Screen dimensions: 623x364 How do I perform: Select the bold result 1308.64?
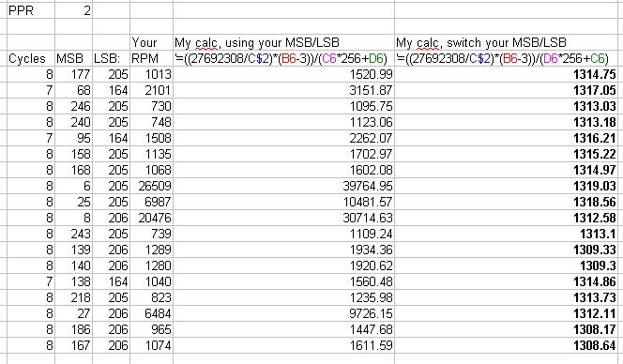[x=506, y=345]
